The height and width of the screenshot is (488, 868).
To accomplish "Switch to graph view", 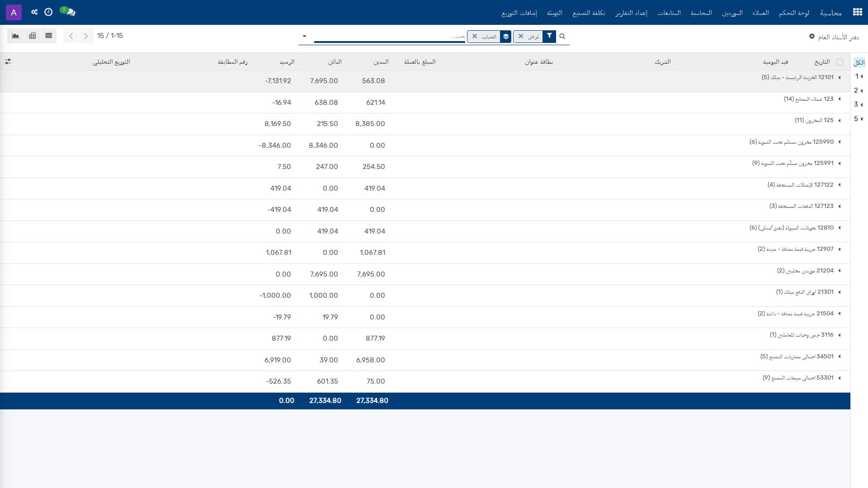I will coord(15,36).
